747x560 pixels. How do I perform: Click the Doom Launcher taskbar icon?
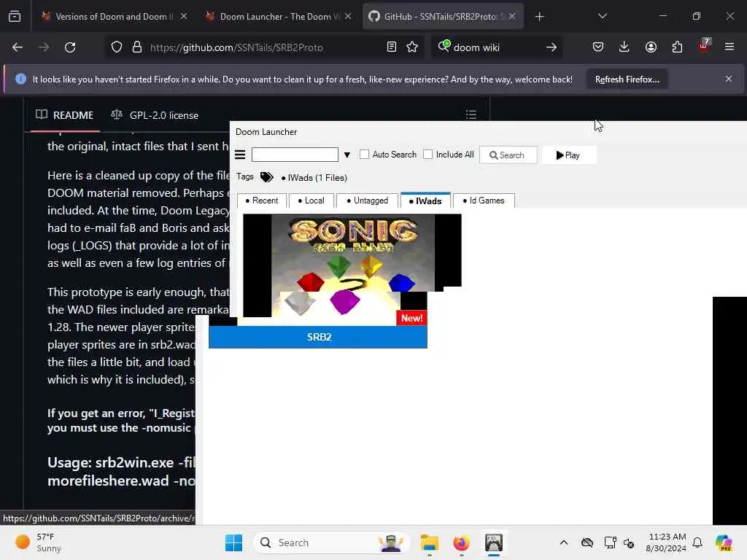[x=494, y=542]
